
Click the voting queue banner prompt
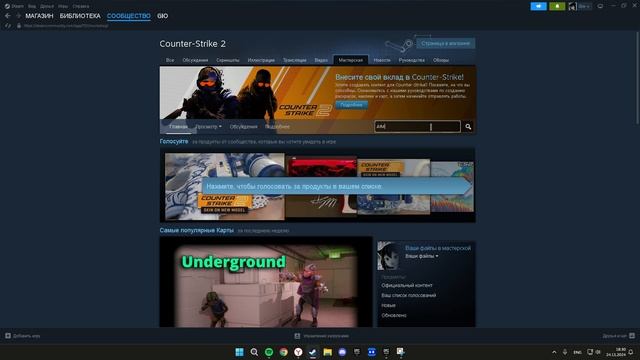pyautogui.click(x=337, y=186)
